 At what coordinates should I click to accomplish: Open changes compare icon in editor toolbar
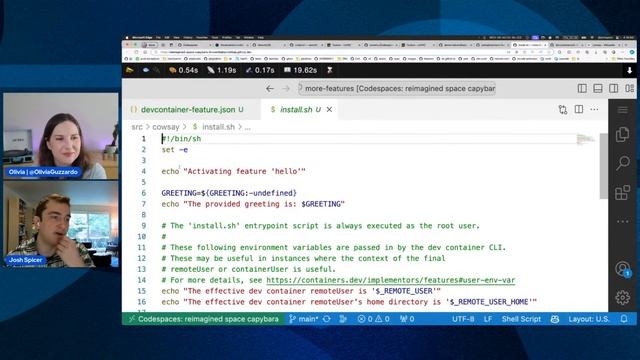(x=563, y=109)
